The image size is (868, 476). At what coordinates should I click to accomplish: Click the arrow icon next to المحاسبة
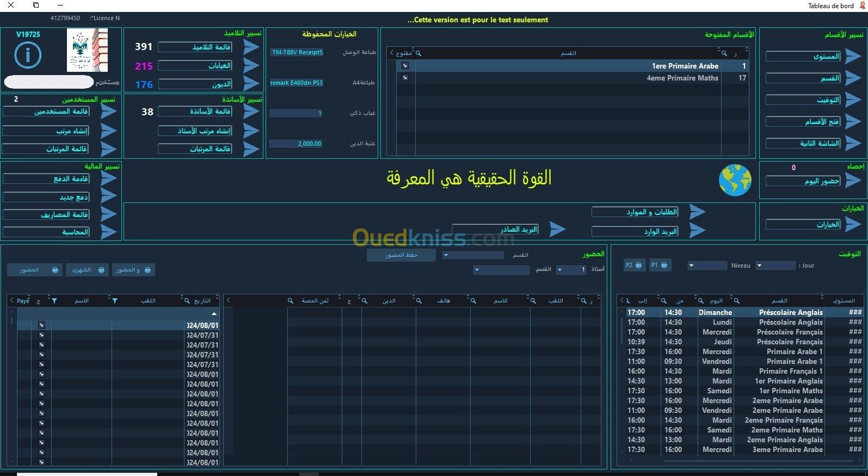pos(109,232)
